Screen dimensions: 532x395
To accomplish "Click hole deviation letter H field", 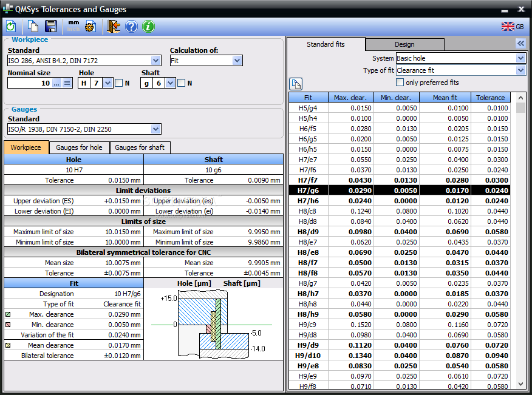I will click(x=84, y=83).
